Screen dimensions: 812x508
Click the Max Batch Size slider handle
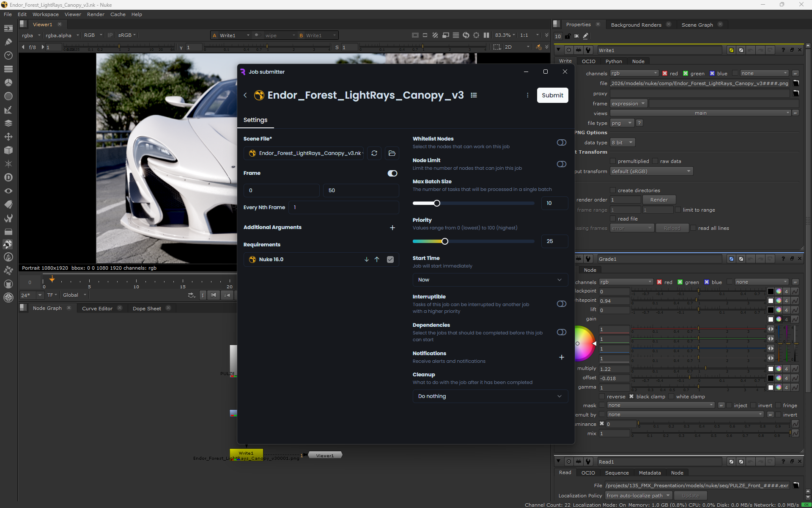coord(437,203)
